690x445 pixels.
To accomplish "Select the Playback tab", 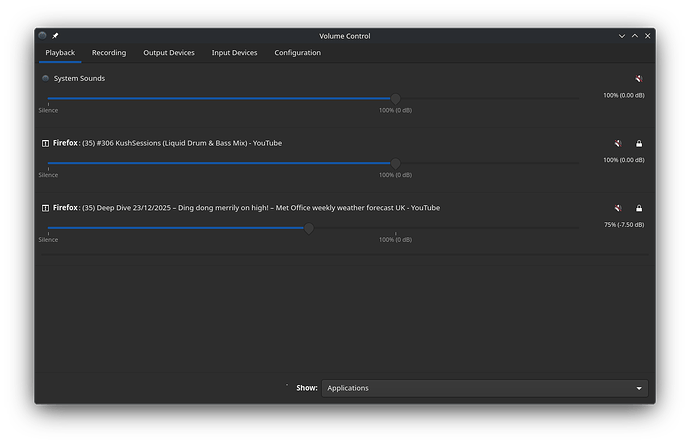I will (x=60, y=53).
